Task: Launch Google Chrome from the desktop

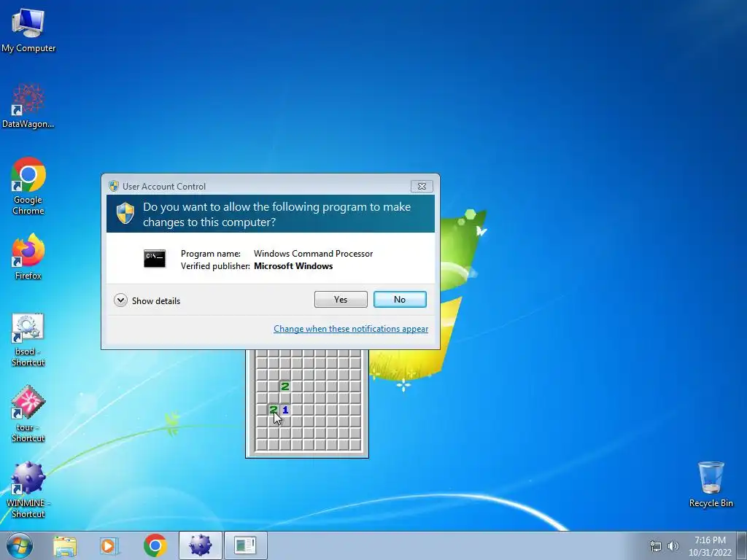Action: pyautogui.click(x=28, y=186)
